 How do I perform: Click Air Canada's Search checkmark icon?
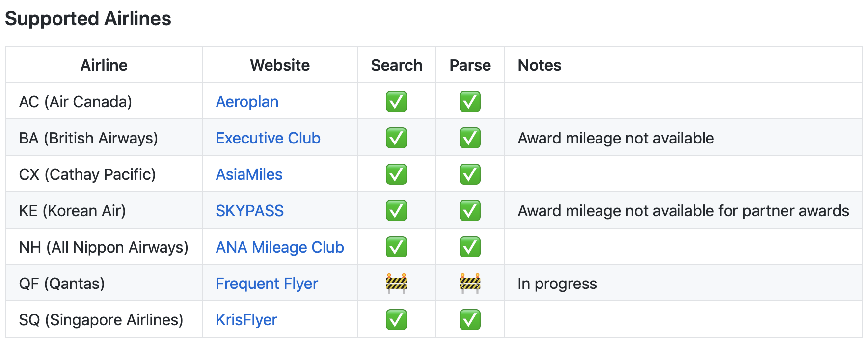point(396,102)
